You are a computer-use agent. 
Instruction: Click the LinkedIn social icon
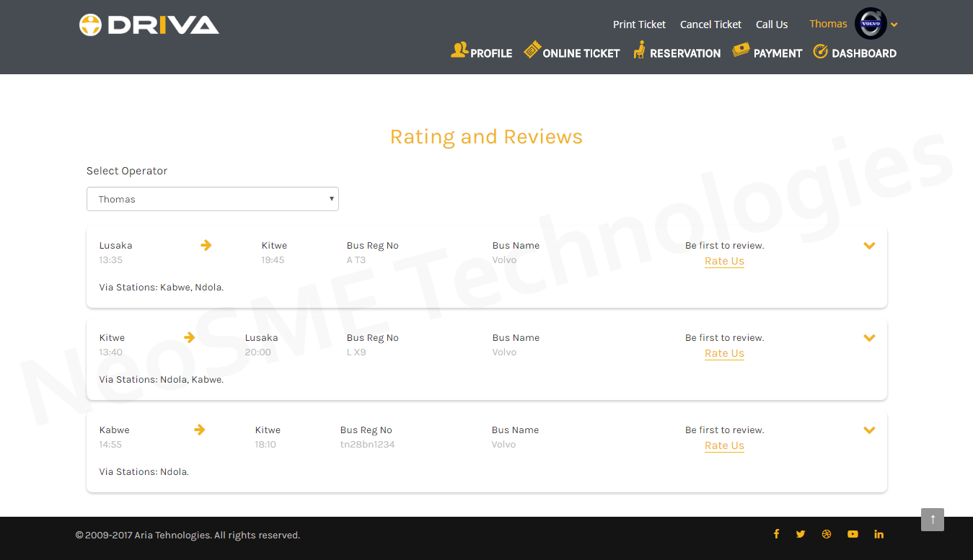879,534
